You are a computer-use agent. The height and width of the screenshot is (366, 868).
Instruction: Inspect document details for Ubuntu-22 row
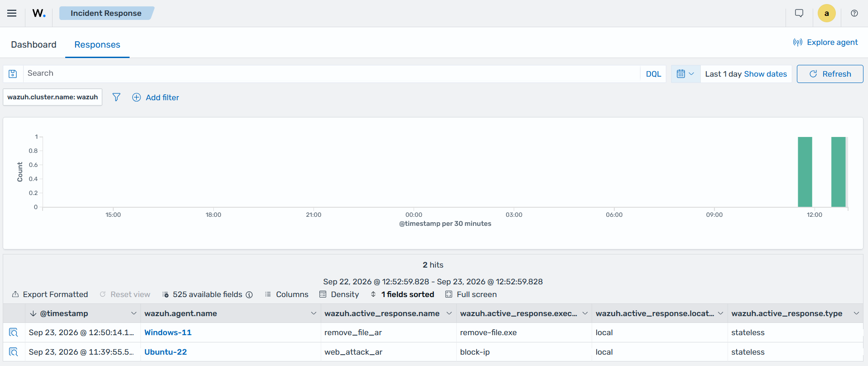(14, 352)
